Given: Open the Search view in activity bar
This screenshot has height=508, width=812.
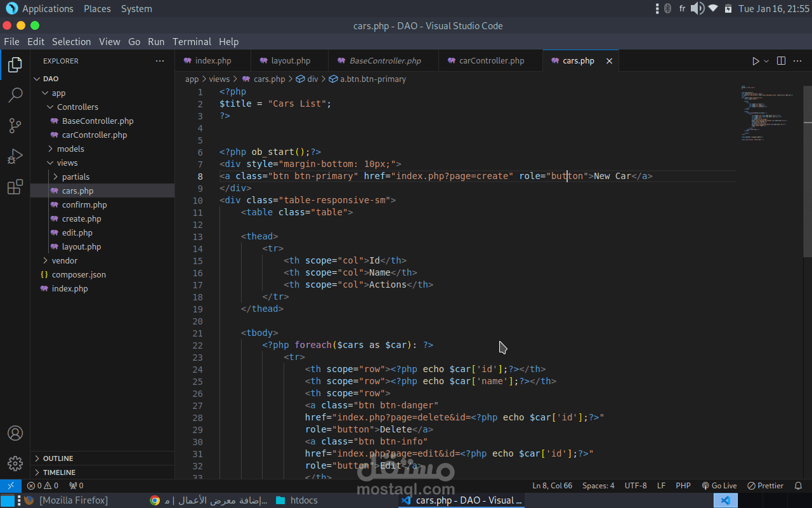Looking at the screenshot, I should tap(15, 95).
